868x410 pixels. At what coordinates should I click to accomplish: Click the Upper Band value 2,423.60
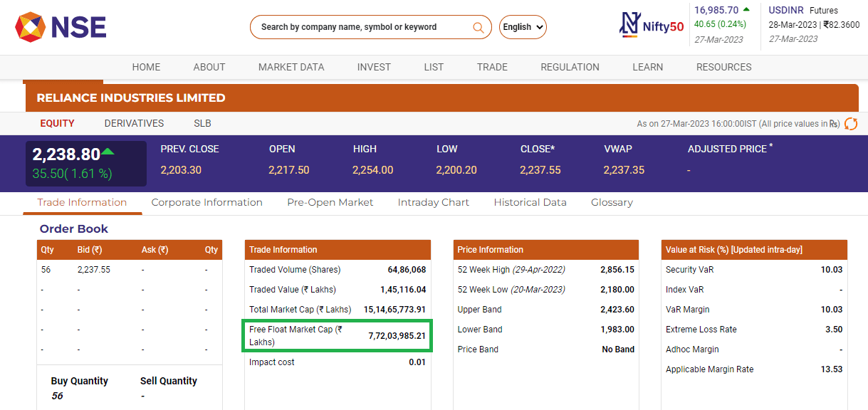point(617,310)
